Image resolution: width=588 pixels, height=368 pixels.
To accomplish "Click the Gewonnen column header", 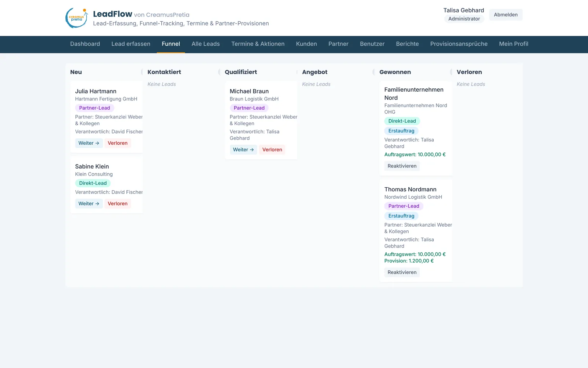I will point(395,72).
